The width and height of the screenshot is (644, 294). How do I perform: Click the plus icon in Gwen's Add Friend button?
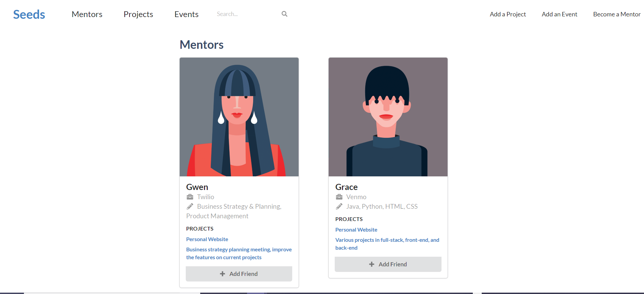pos(222,274)
